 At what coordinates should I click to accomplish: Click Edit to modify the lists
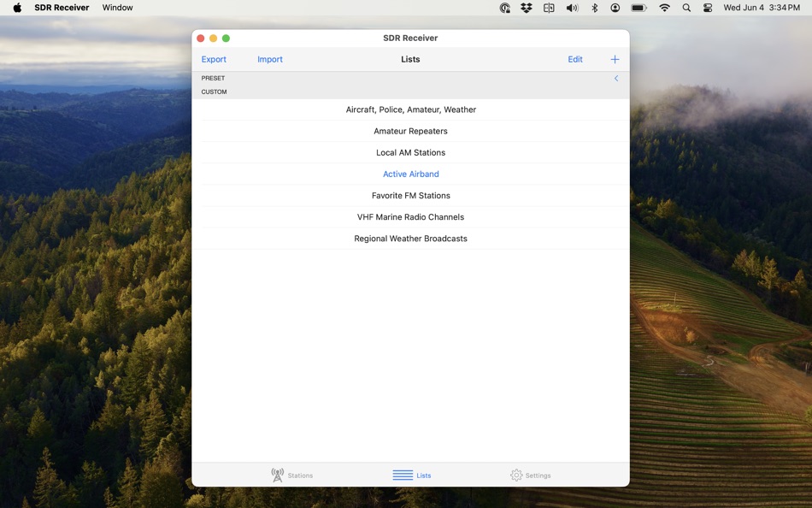[575, 60]
